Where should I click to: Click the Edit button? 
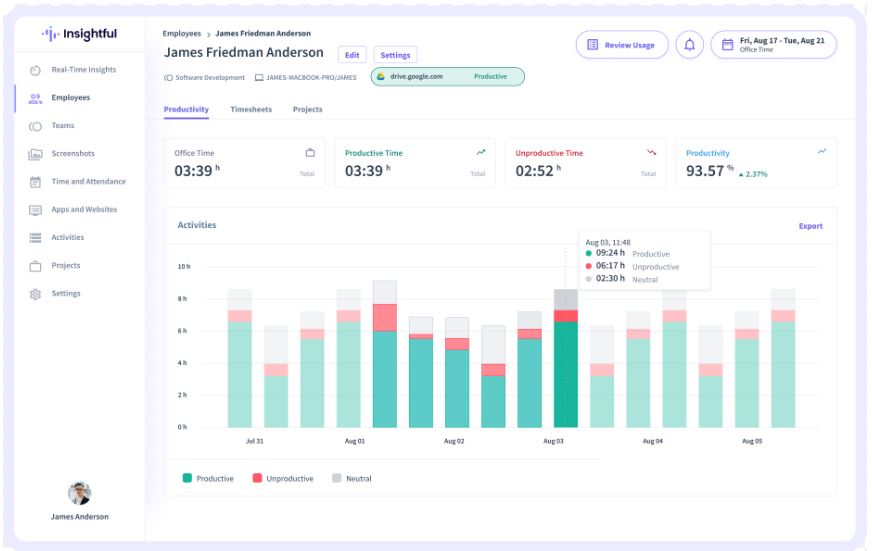click(x=352, y=55)
